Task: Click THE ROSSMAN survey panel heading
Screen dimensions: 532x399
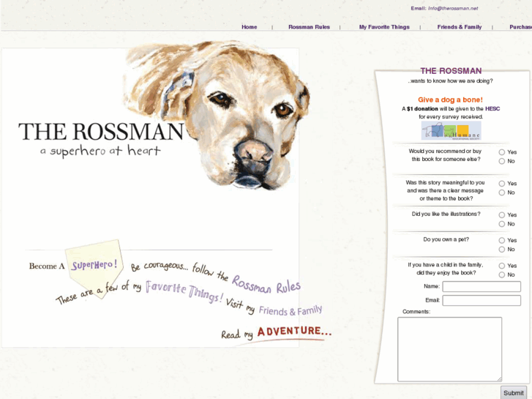Action: 451,70
